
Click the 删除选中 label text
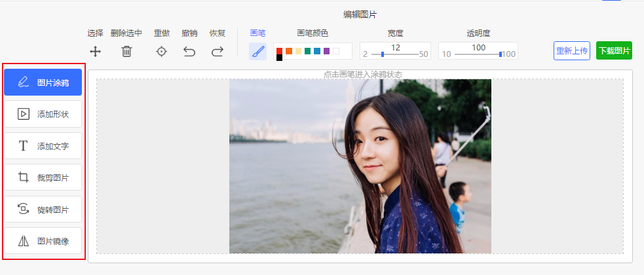coord(126,33)
